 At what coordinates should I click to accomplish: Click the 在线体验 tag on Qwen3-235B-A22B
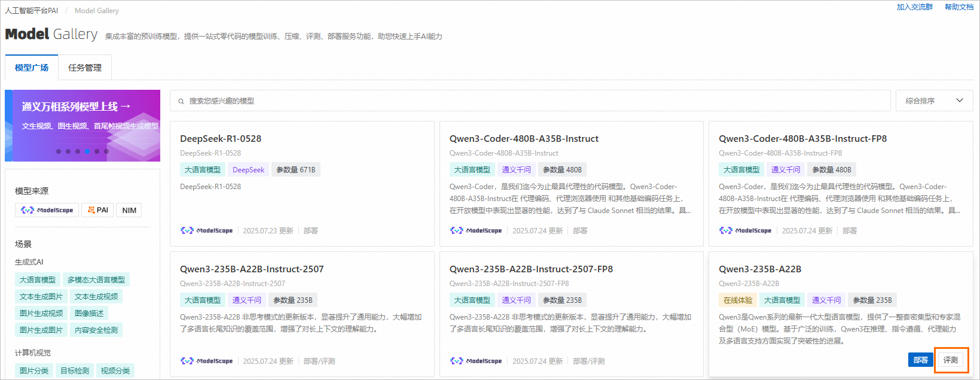tap(738, 300)
